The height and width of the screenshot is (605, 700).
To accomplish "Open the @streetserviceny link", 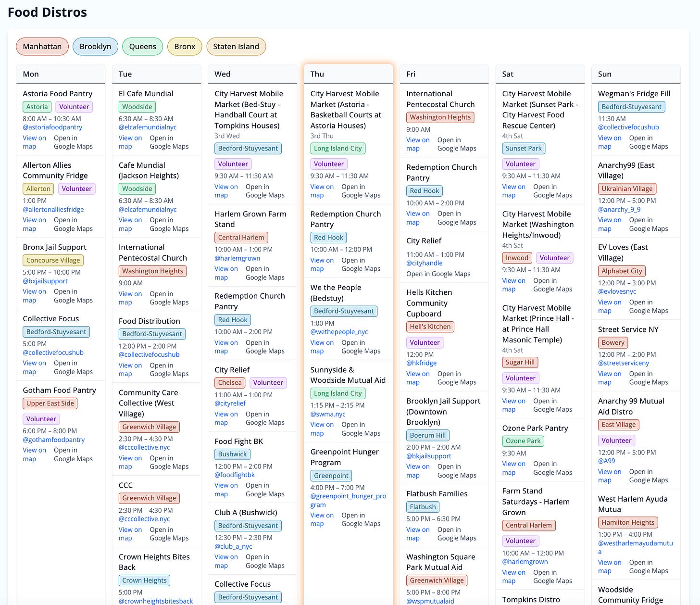I will [624, 364].
